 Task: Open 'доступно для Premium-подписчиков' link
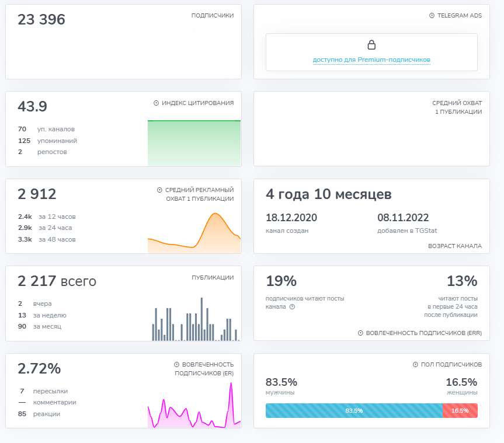point(371,59)
